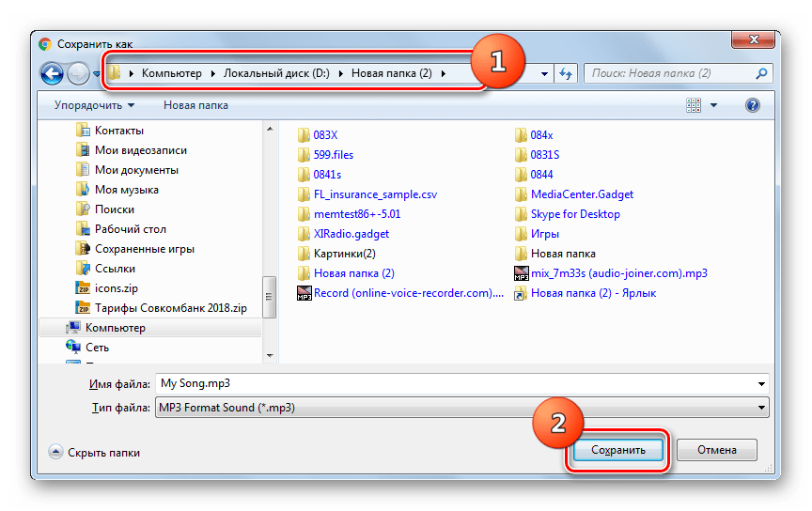Click the refresh button next to address bar
Image resolution: width=812 pixels, height=511 pixels.
pyautogui.click(x=566, y=73)
